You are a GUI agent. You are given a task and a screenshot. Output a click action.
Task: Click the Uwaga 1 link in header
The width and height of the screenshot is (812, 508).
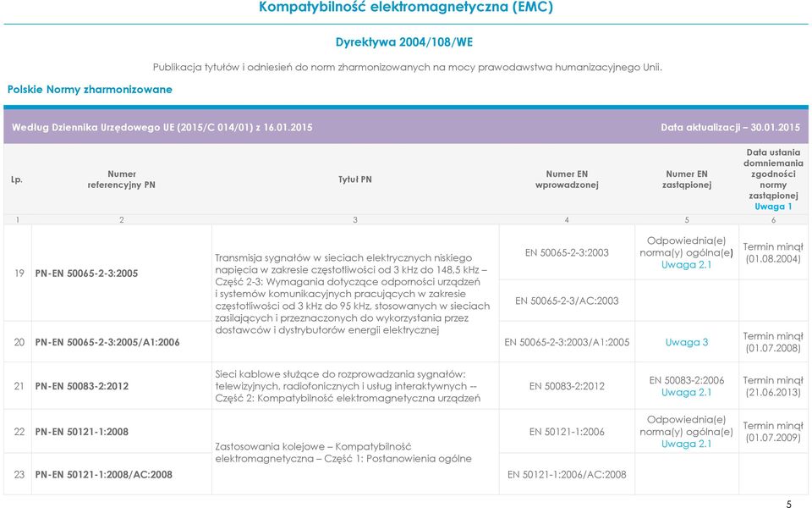point(773,207)
